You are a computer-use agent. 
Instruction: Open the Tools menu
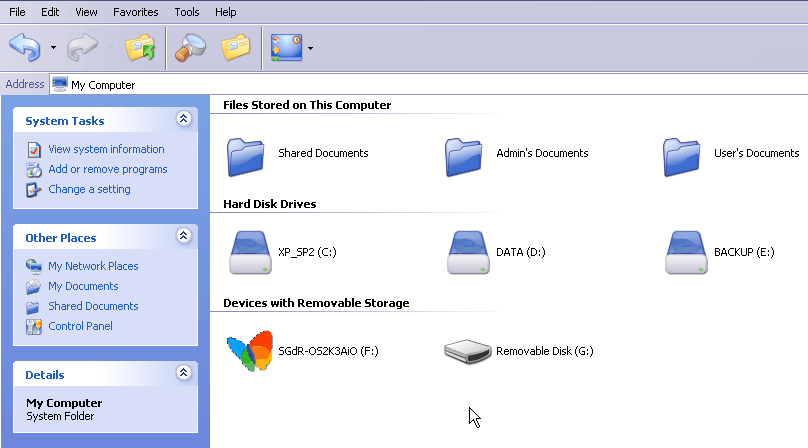tap(187, 12)
